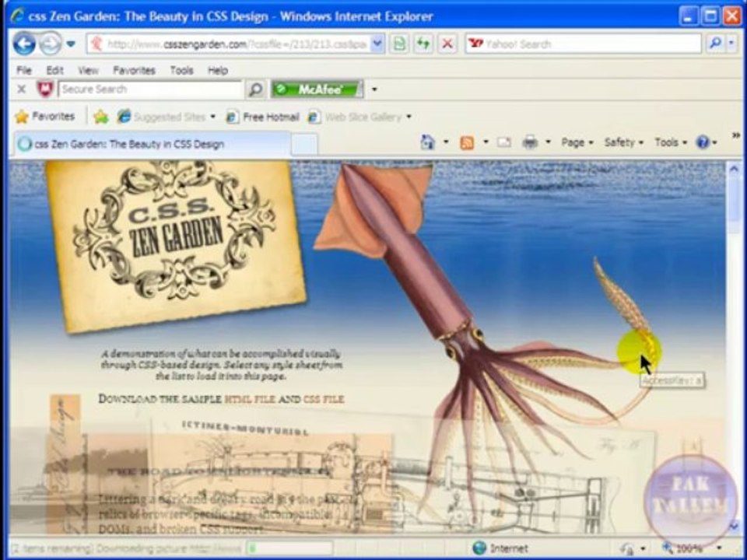The width and height of the screenshot is (747, 560).
Task: Expand the Web Slice Gallery dropdown arrow
Action: click(x=409, y=117)
